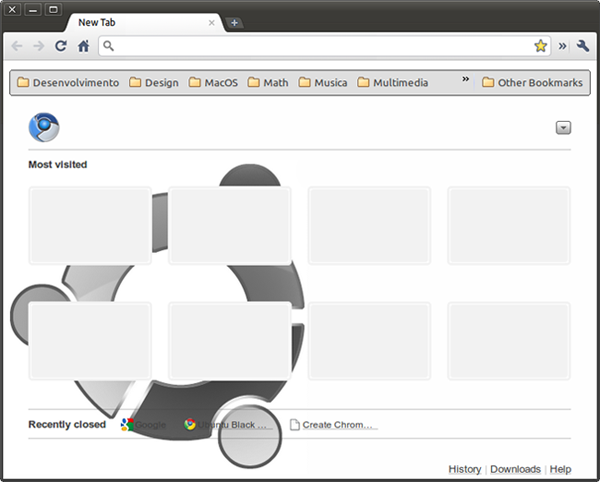Bookmark page using star icon
Image resolution: width=600 pixels, height=482 pixels.
(540, 46)
